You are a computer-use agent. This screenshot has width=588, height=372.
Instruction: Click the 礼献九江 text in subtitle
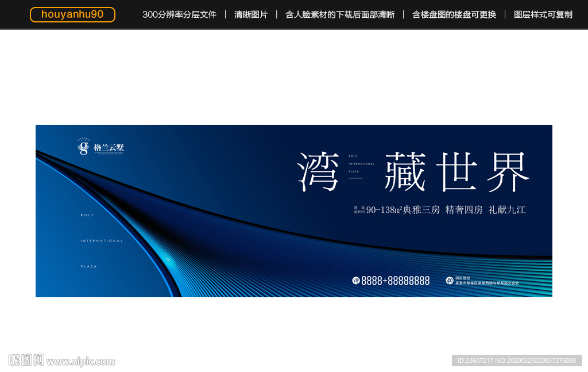click(x=507, y=210)
